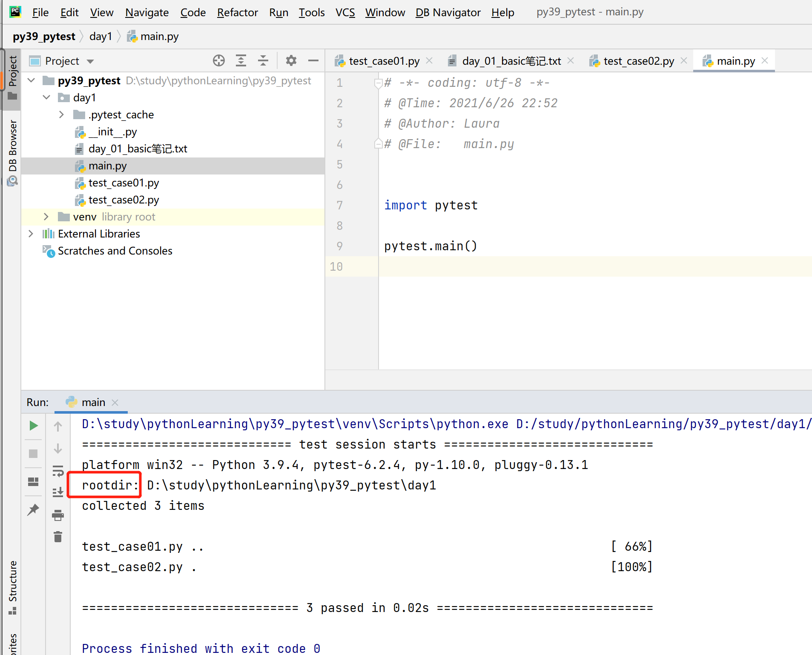The image size is (812, 655).
Task: Jump down in stack trace arrow
Action: coord(58,449)
